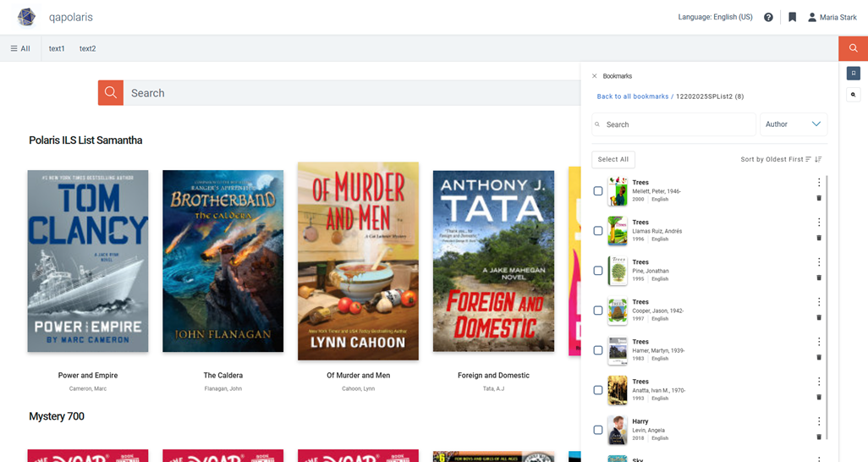
Task: Open more options for Anatta, Ivan entry
Action: click(819, 382)
